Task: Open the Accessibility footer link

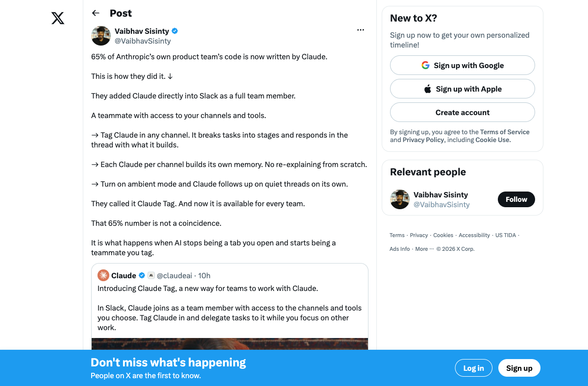Action: [474, 235]
